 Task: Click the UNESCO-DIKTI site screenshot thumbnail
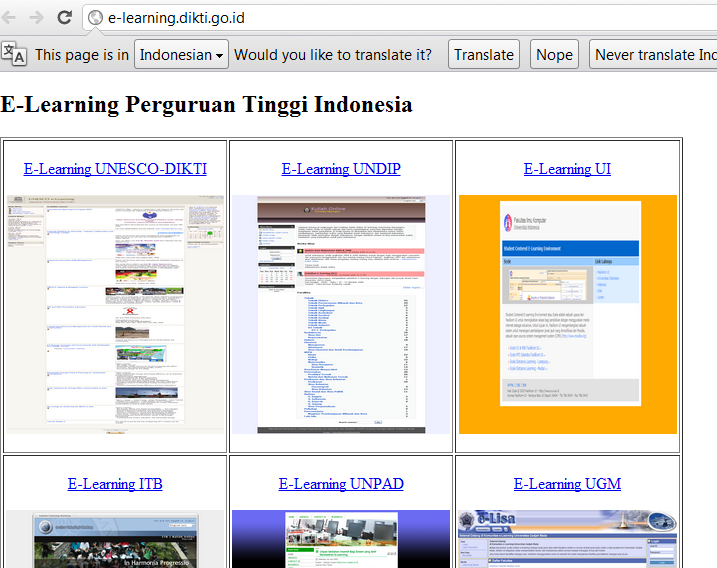(115, 315)
